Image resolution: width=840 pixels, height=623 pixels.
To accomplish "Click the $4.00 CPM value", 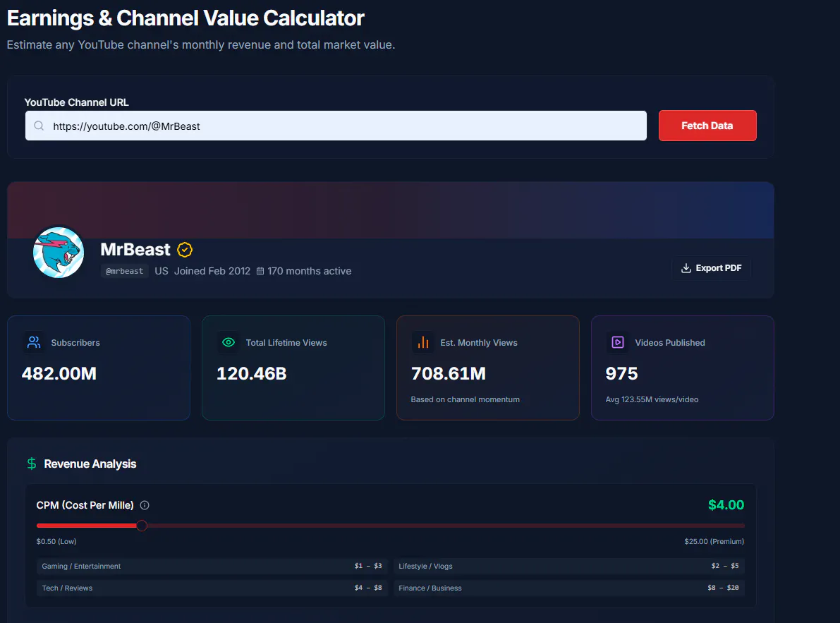I will 726,505.
